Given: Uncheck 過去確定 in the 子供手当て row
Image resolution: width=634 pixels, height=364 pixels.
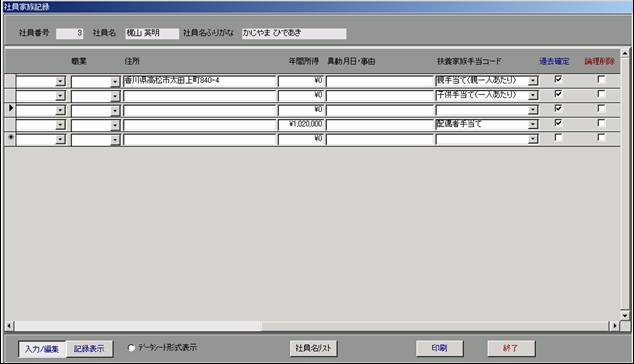Looking at the screenshot, I should [x=558, y=94].
